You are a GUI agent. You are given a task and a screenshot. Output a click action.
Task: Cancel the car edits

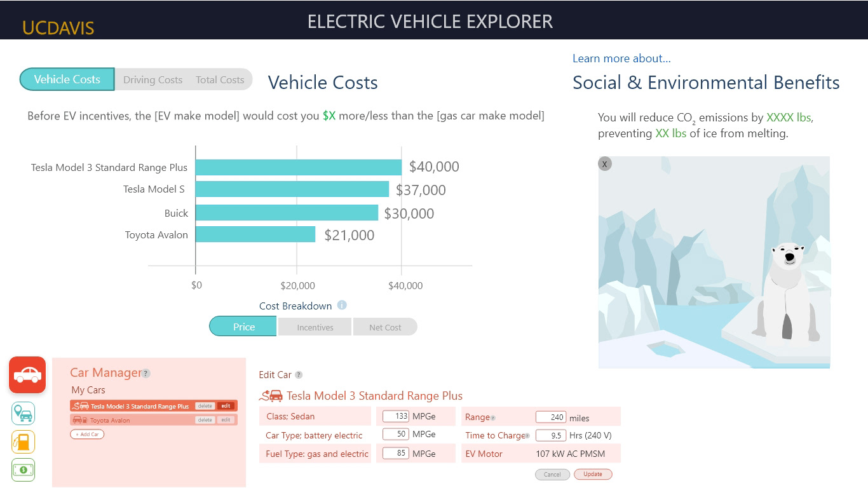552,474
